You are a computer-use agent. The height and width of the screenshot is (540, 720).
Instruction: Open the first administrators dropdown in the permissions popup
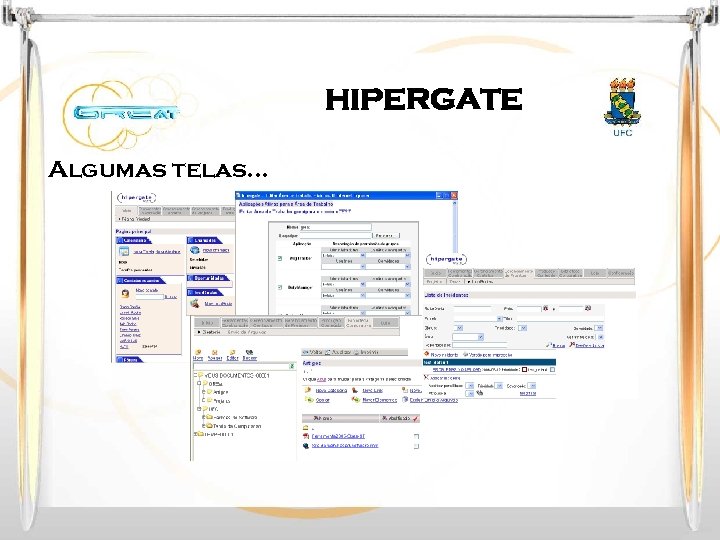tap(343, 255)
